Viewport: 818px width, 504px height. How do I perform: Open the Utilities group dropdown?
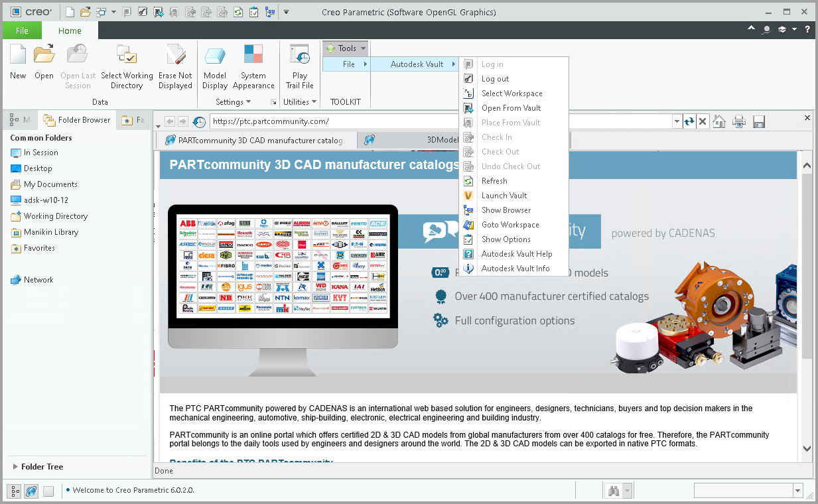(x=299, y=102)
